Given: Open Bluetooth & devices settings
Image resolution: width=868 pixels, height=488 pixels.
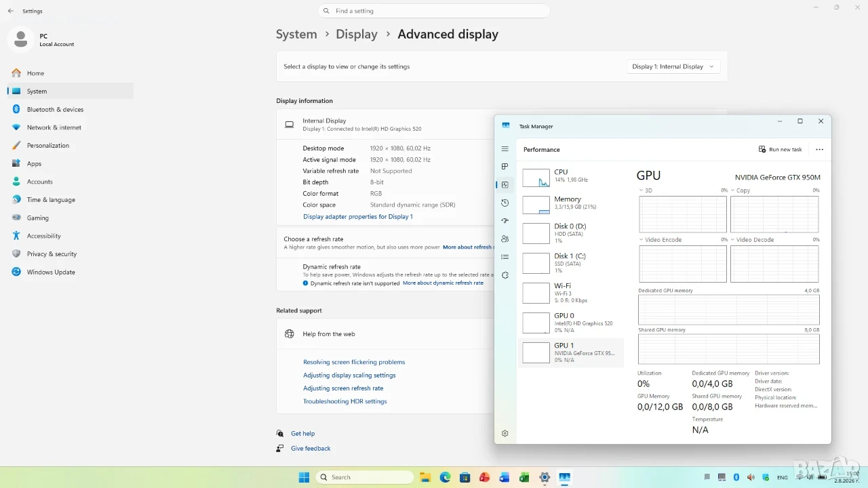Looking at the screenshot, I should (71, 109).
